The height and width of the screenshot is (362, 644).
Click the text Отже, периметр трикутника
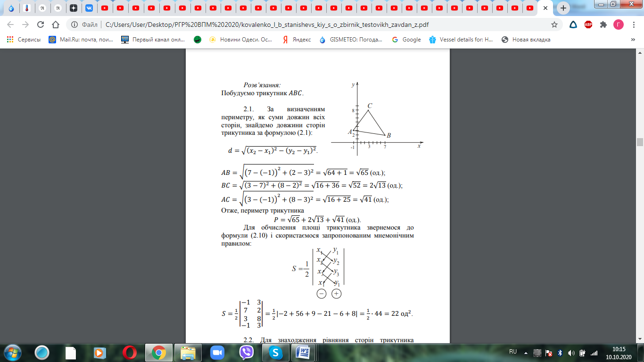click(x=263, y=211)
